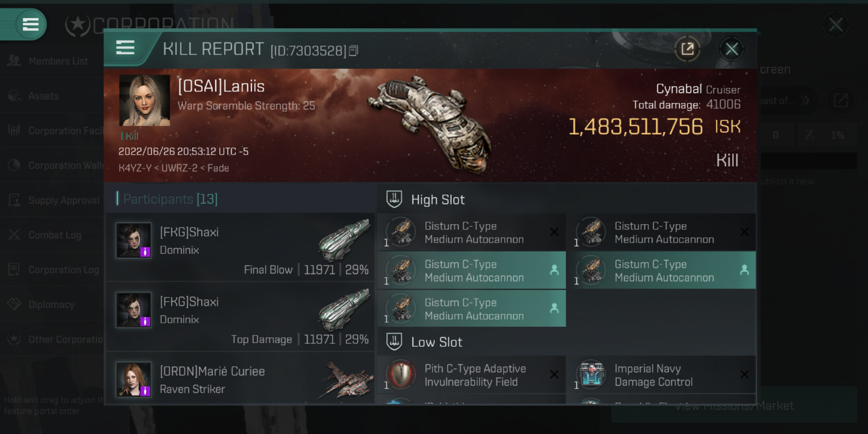The width and height of the screenshot is (868, 434).
Task: Go to Diplomacy sidebar item
Action: coord(51,305)
